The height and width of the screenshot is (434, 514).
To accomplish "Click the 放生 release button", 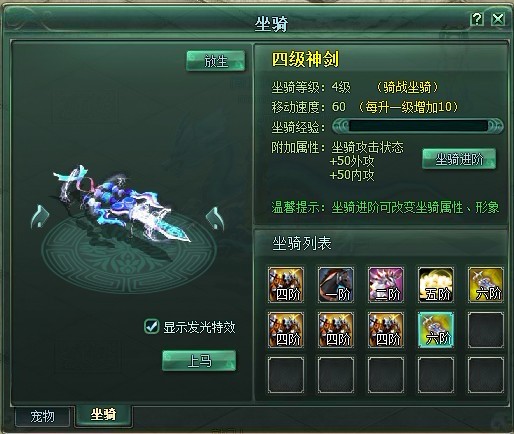I will 216,61.
